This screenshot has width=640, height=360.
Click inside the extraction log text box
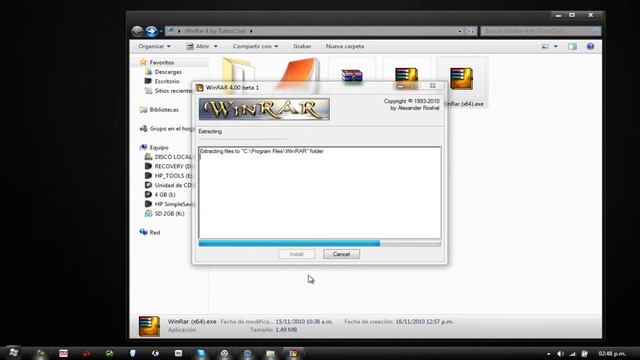pyautogui.click(x=320, y=192)
